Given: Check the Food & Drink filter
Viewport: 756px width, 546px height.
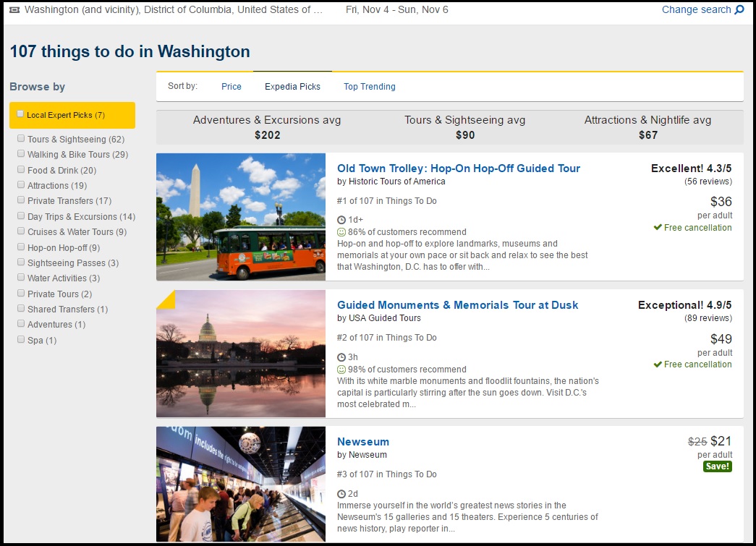Looking at the screenshot, I should click(x=20, y=169).
